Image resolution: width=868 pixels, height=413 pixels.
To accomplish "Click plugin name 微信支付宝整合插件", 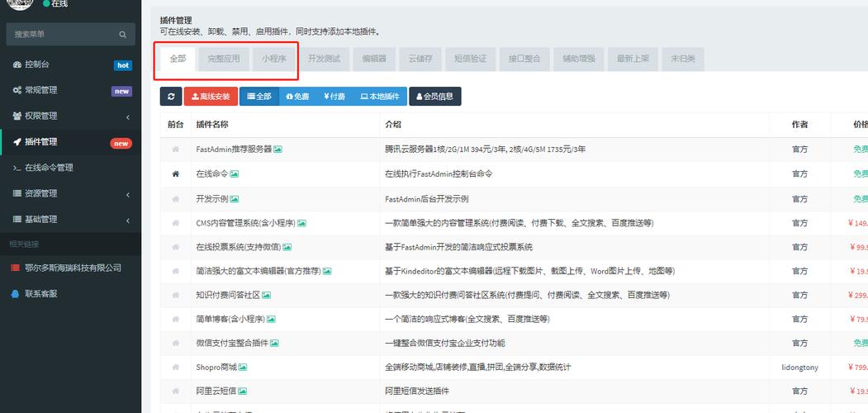I will (x=232, y=344).
